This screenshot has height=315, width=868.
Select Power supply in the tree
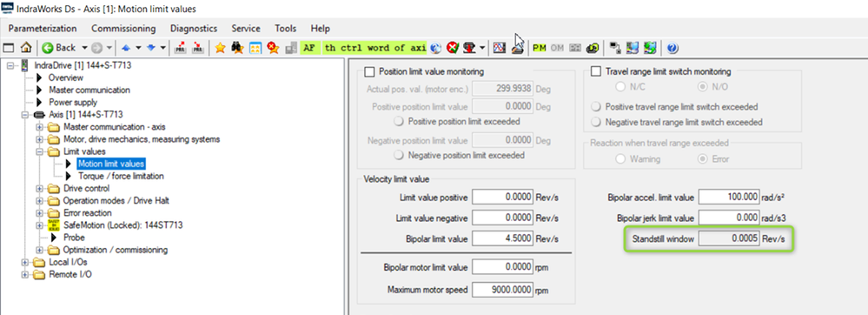(x=72, y=102)
